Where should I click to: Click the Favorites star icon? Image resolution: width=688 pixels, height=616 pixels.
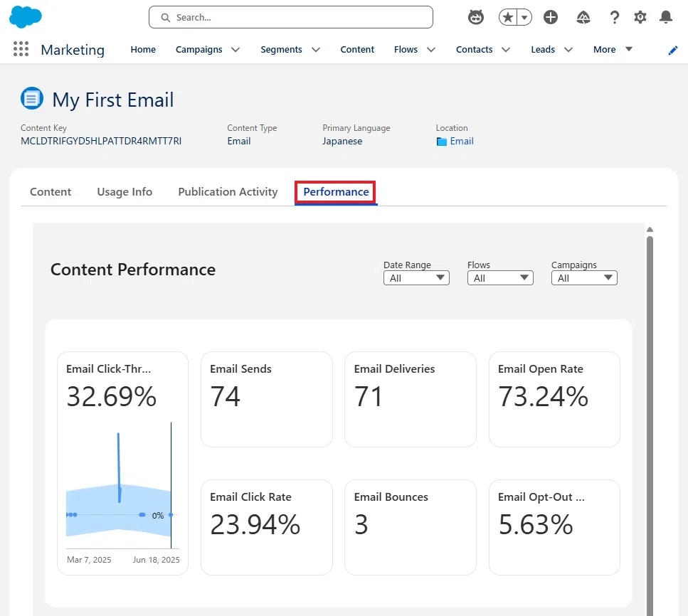(x=508, y=18)
